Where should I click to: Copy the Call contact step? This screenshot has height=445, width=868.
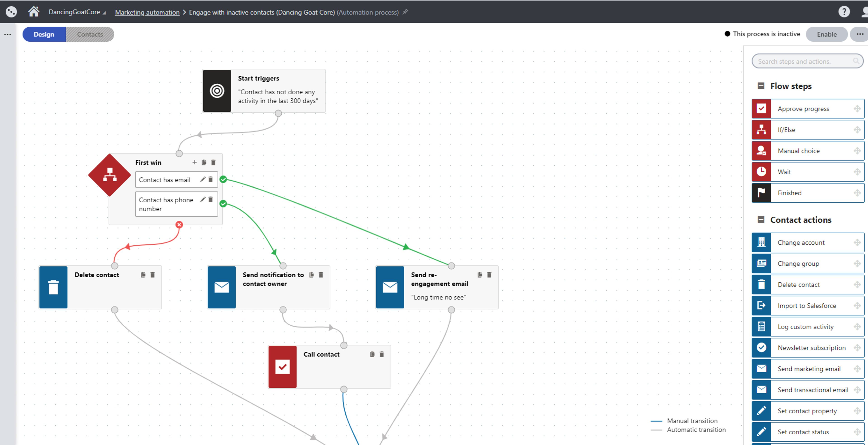pos(372,354)
